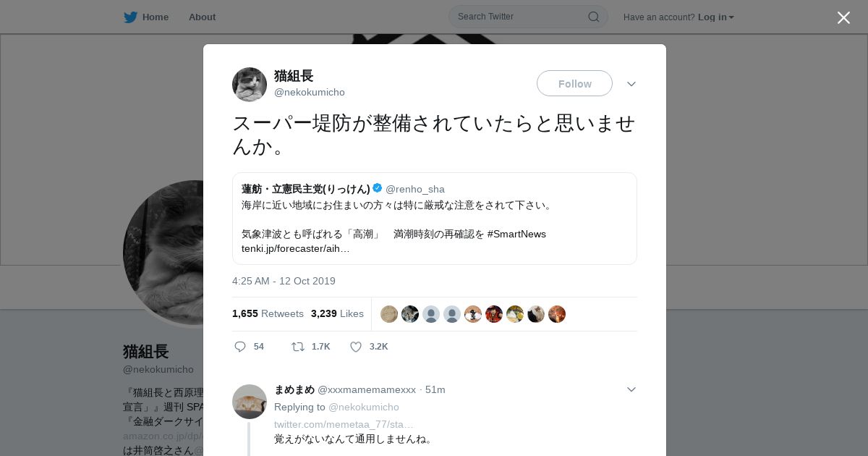The image size is (868, 456).
Task: Open the 3,239 Likes list
Action: [x=337, y=313]
